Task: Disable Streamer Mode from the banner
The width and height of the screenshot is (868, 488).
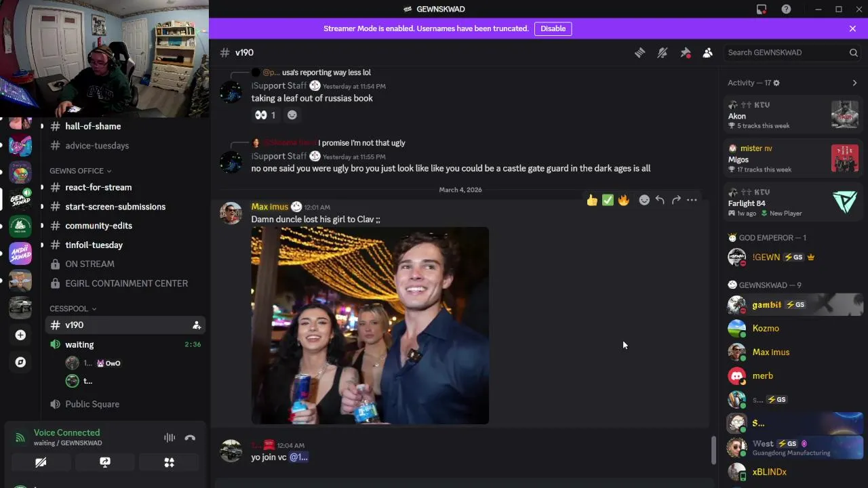Action: (x=553, y=28)
